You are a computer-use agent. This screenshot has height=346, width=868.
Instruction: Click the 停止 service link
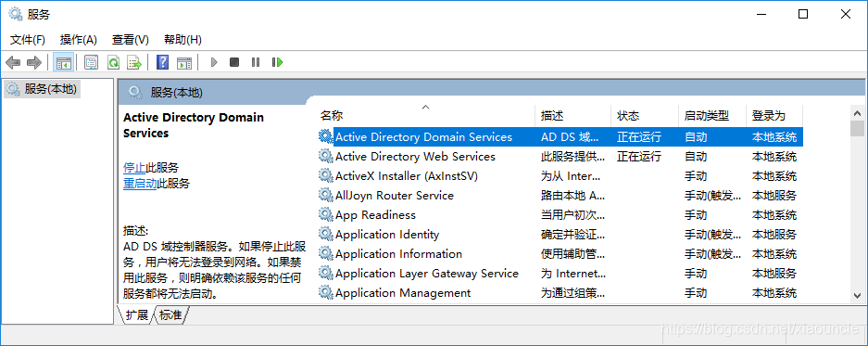click(x=134, y=168)
